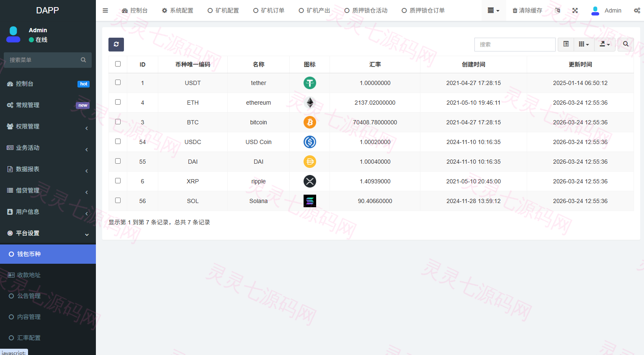Image resolution: width=644 pixels, height=355 pixels.
Task: Click the USD Coin blue icon
Action: [x=310, y=142]
